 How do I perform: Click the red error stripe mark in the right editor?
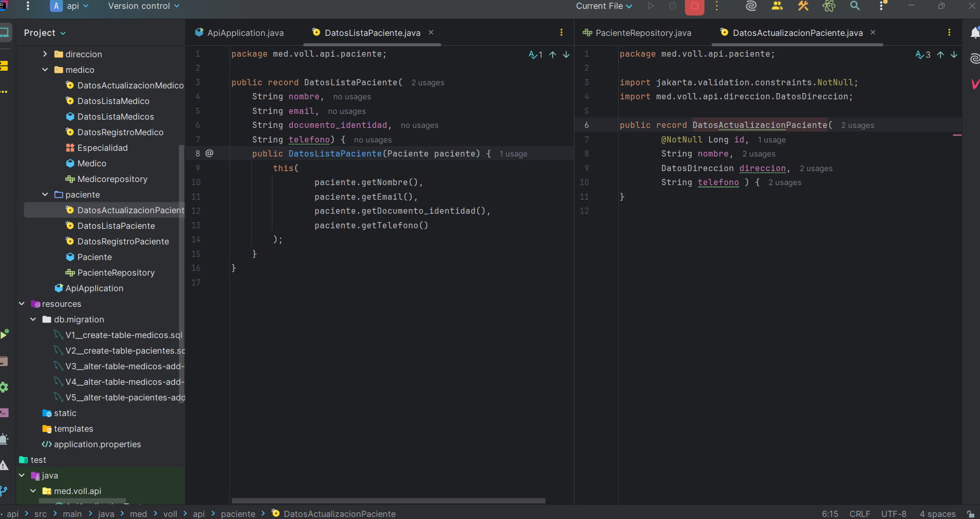(957, 135)
